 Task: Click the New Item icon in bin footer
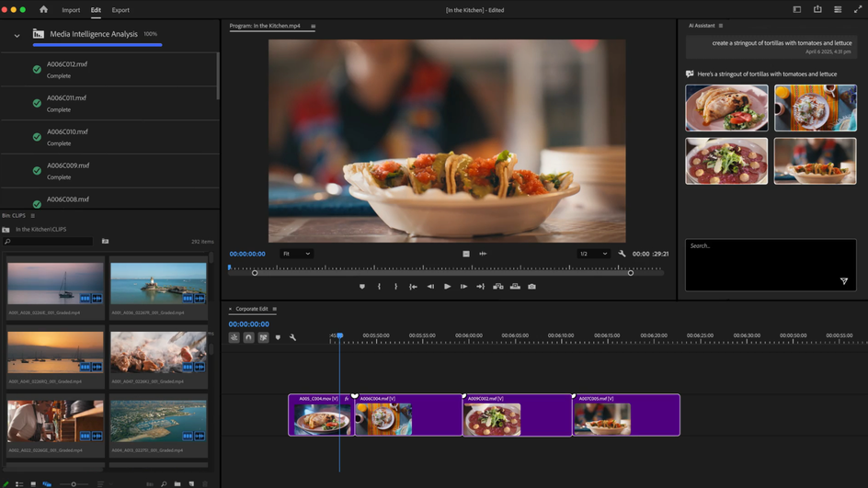point(191,483)
